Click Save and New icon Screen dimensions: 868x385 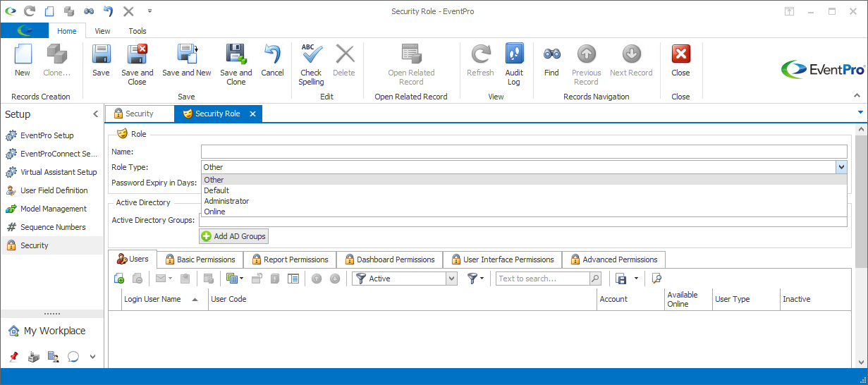pos(187,55)
